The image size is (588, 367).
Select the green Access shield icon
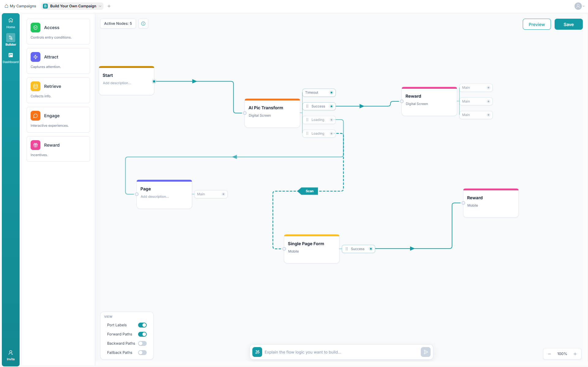click(36, 28)
